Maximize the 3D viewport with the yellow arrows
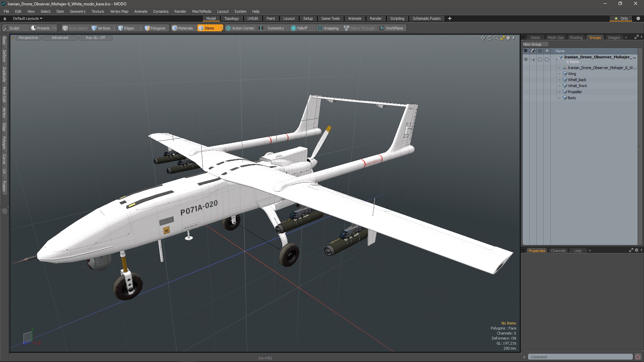Screen dimensions: 644x362 (502, 38)
